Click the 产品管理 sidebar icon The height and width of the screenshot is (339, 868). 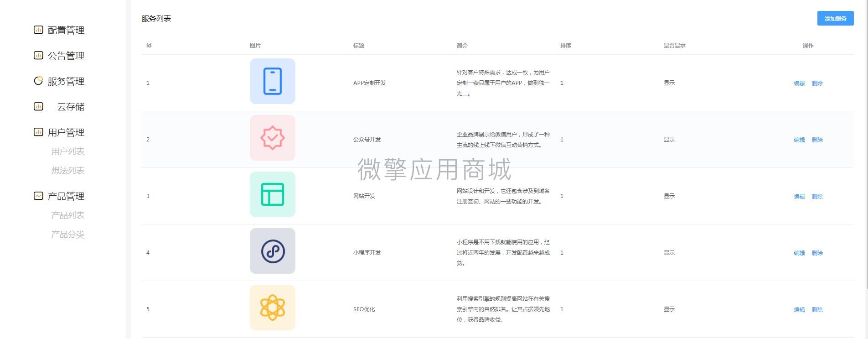pyautogui.click(x=38, y=196)
